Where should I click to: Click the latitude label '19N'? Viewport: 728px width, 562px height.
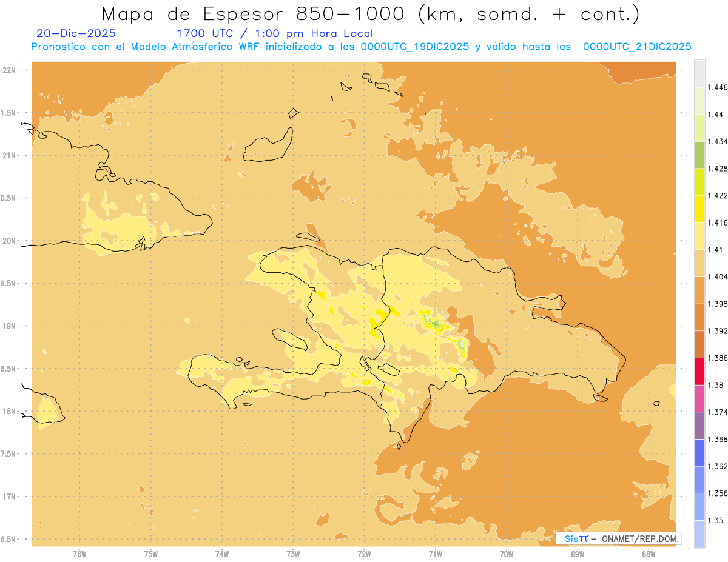point(10,326)
